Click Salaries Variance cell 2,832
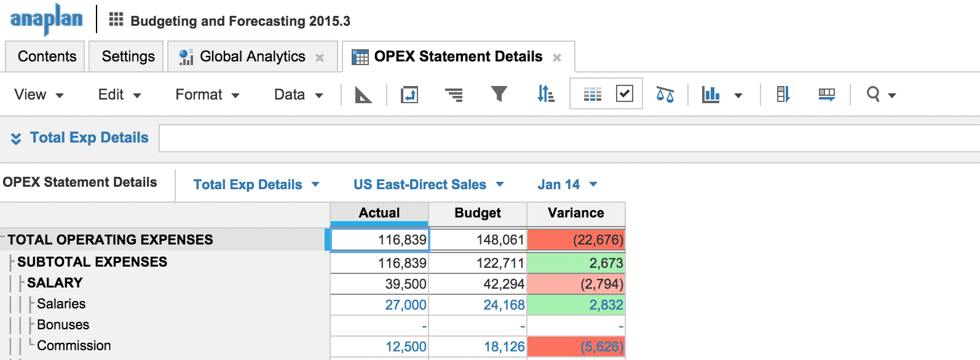The height and width of the screenshot is (360, 980). 576,305
